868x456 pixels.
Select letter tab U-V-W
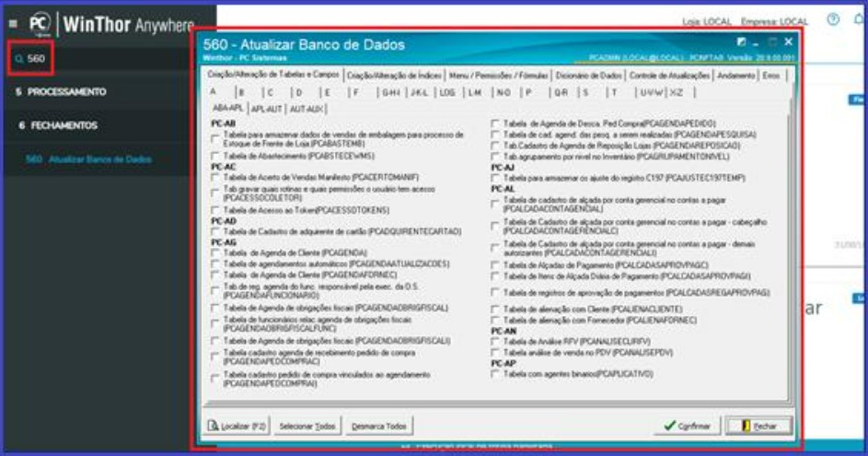coord(651,92)
